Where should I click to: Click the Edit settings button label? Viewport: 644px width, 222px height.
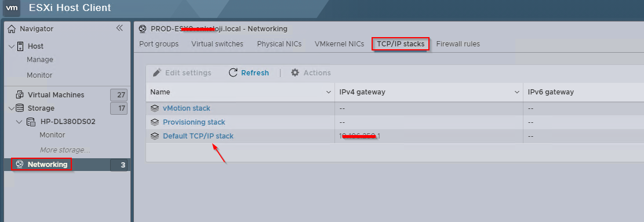[x=188, y=72]
